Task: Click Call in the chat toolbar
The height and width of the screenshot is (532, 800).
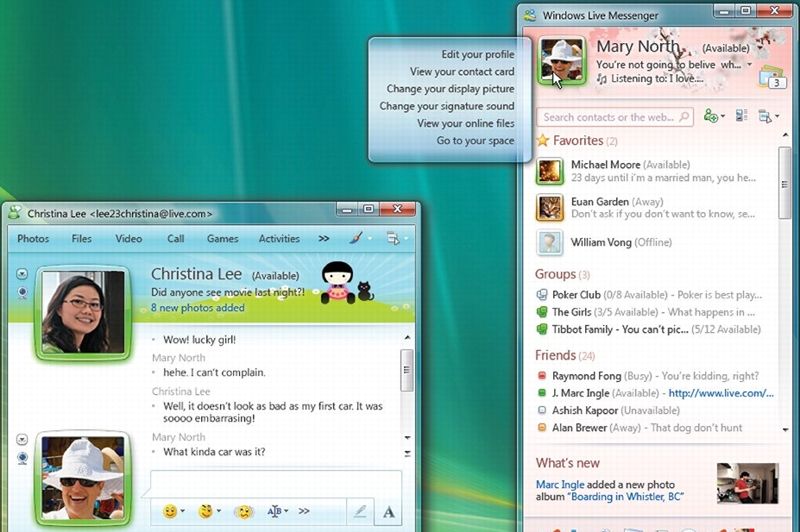Action: (x=176, y=238)
